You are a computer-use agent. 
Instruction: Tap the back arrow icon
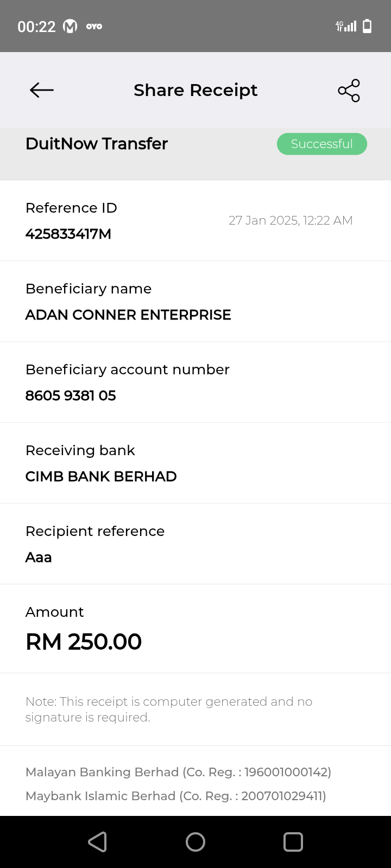coord(42,90)
